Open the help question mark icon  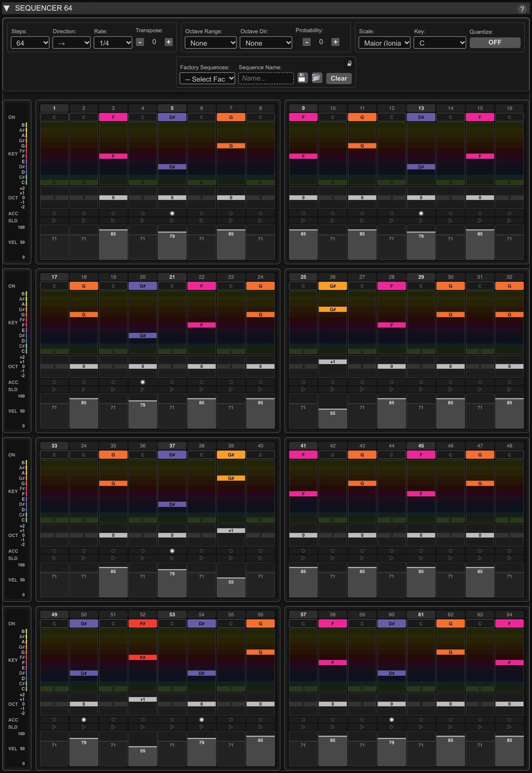(522, 9)
